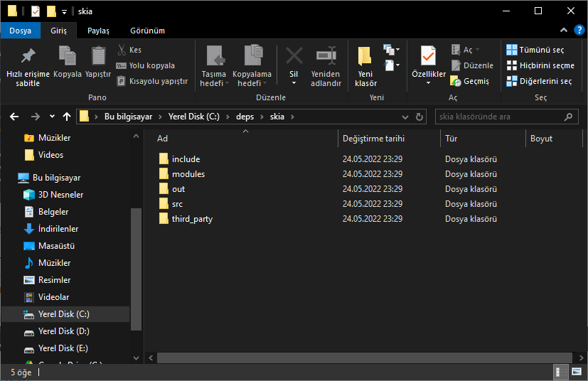The image size is (588, 381).
Task: Open the recent locations dropdown
Action: pos(52,117)
